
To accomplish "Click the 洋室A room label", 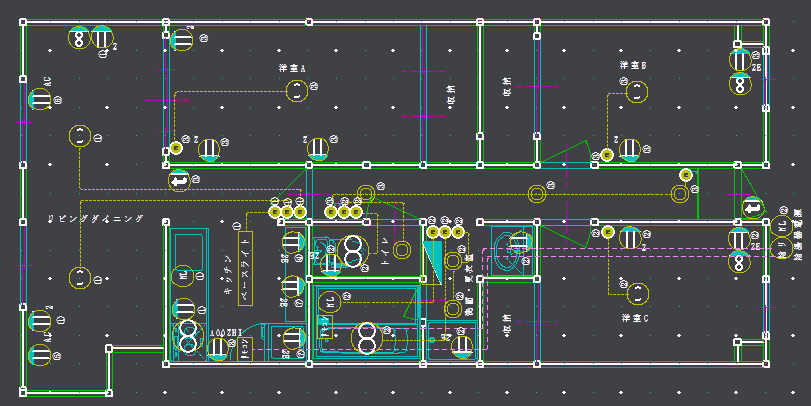I will (292, 68).
